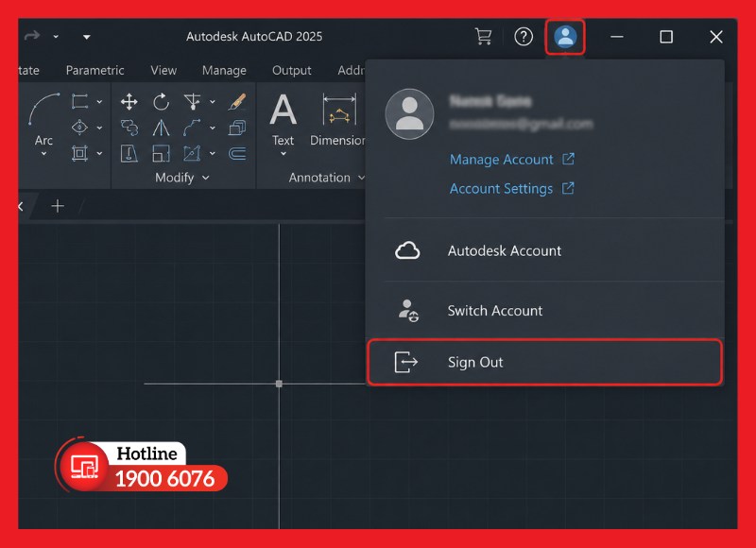Open the Account Settings link
The image size is (756, 548).
click(x=512, y=188)
